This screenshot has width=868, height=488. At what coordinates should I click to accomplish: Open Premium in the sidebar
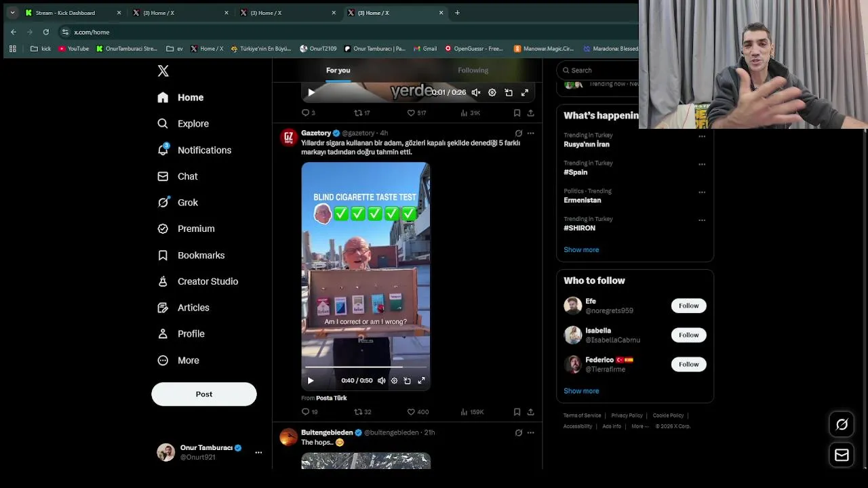click(186, 229)
